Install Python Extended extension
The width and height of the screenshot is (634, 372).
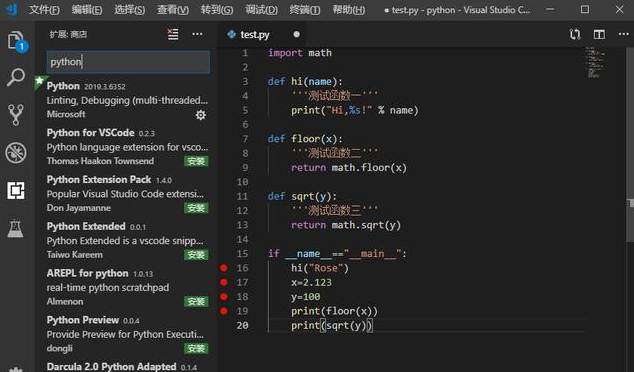(x=196, y=255)
